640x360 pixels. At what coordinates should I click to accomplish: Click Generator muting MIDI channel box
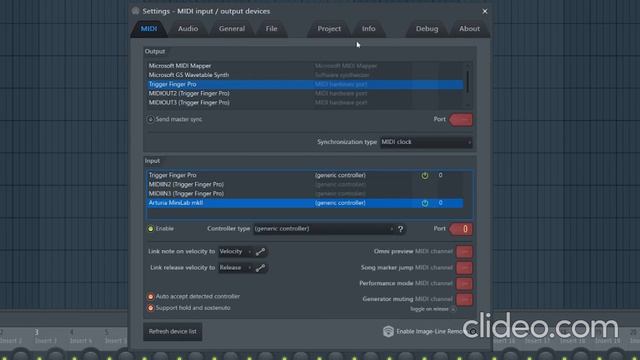(464, 299)
